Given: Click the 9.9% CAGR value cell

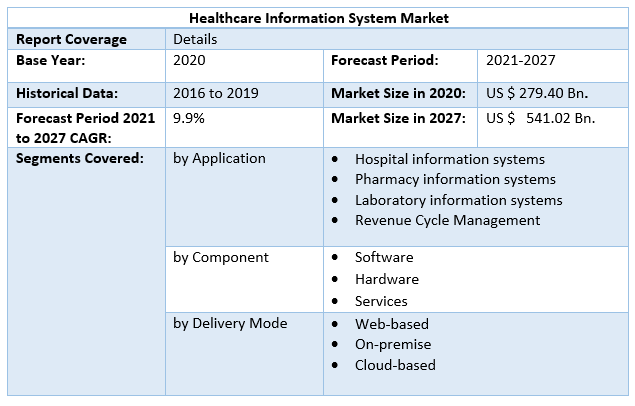Looking at the screenshot, I should [189, 118].
